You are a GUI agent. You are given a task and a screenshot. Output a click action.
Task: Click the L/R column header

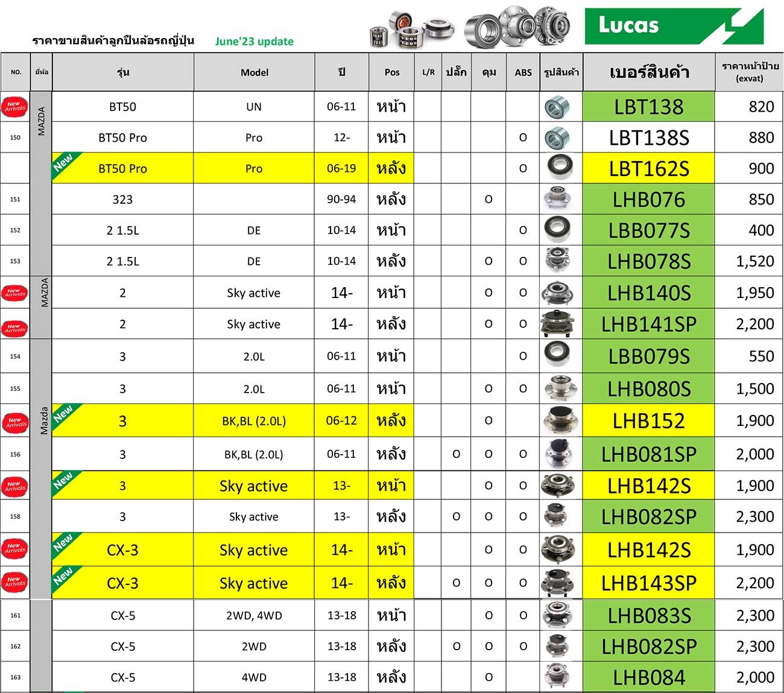click(428, 72)
